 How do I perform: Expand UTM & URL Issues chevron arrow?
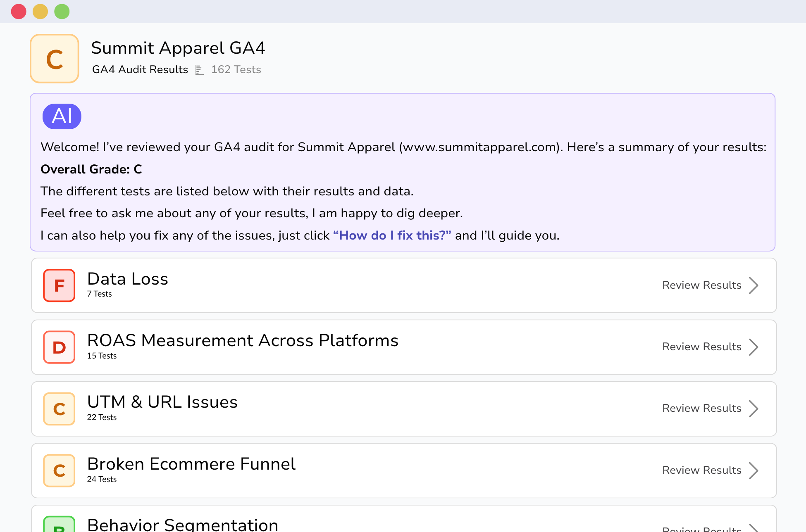point(754,408)
